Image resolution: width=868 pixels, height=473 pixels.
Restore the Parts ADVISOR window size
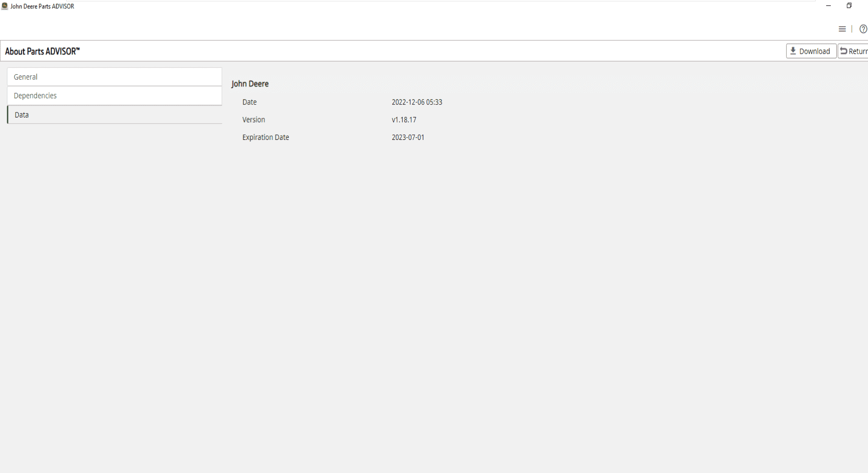849,6
